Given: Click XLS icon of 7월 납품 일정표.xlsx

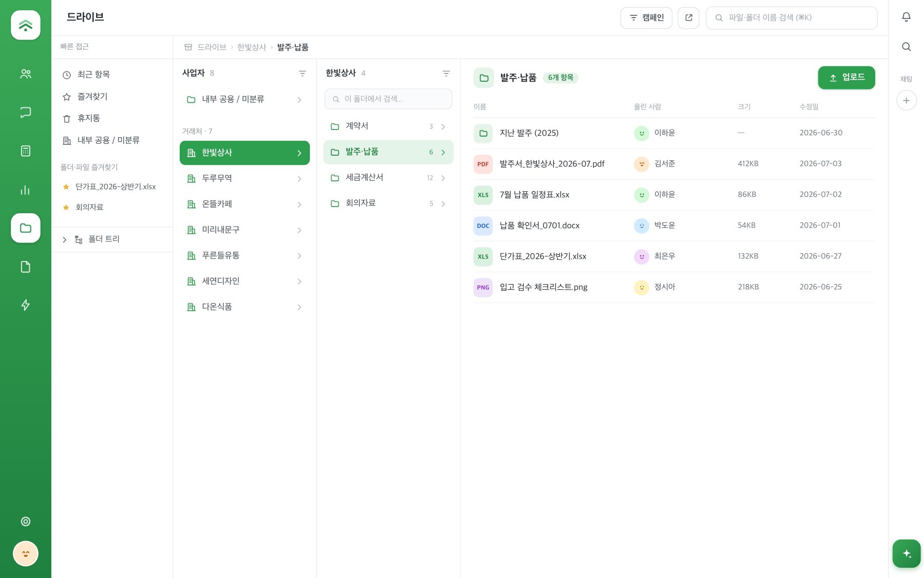Looking at the screenshot, I should pos(483,195).
